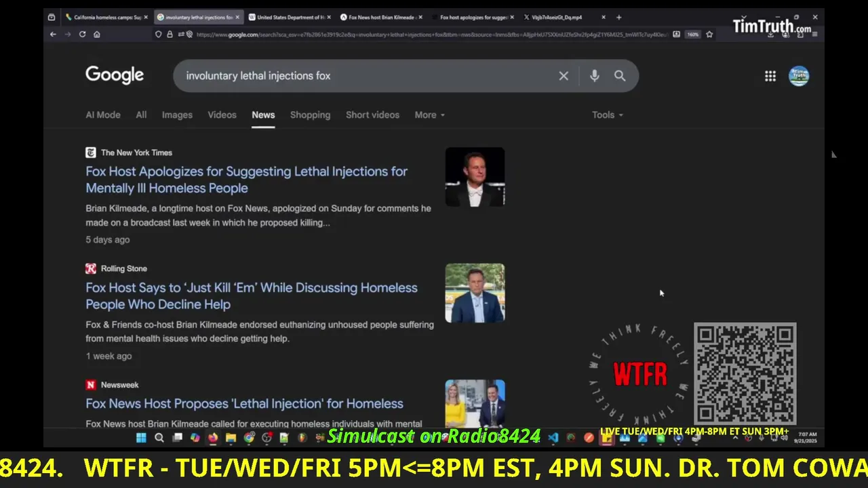This screenshot has height=488, width=868.
Task: Click the taskbar clock showing 7:07 AM
Action: 808,437
